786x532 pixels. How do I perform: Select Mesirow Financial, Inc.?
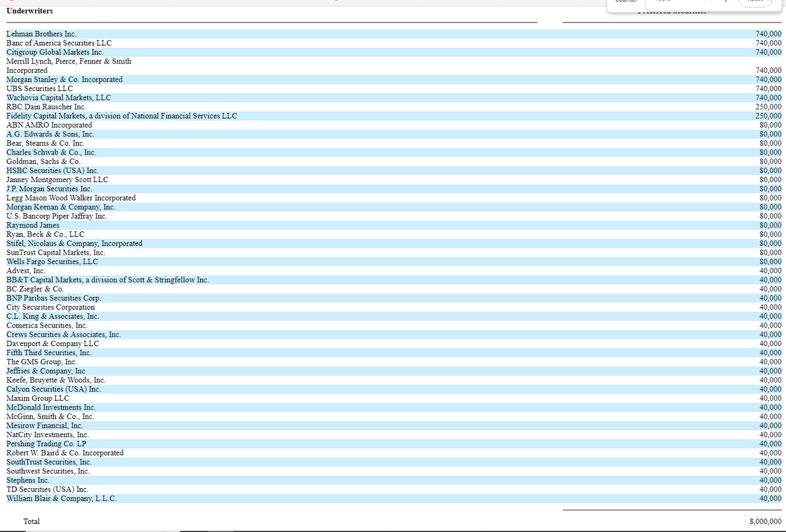pos(45,426)
